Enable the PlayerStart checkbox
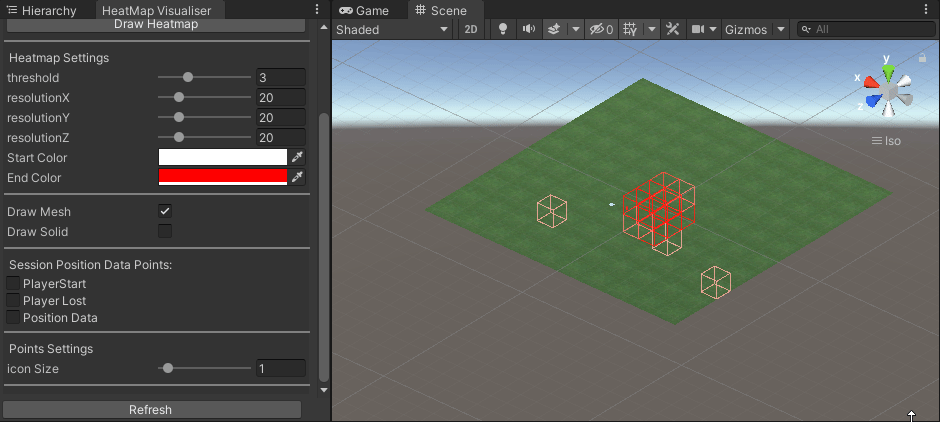Screen dimensions: 940x422 13,284
